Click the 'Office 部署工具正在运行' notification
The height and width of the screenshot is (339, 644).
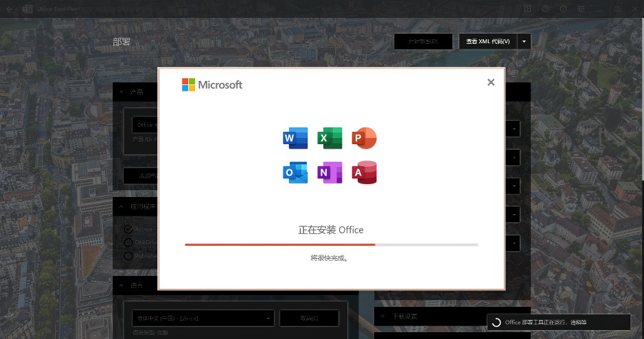click(559, 322)
